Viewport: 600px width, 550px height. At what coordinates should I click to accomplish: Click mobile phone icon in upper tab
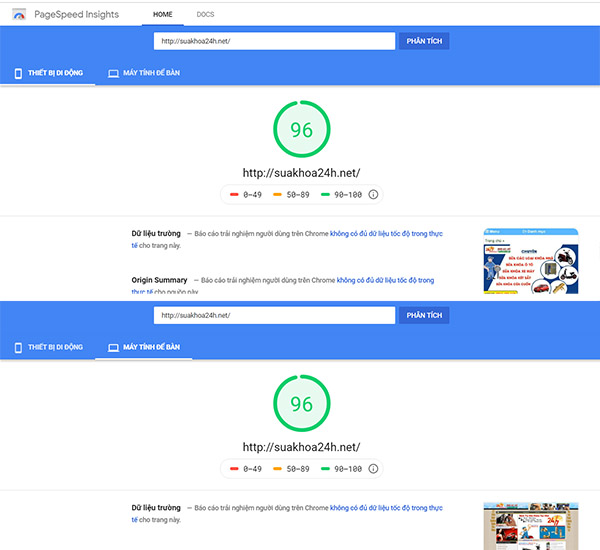18,73
